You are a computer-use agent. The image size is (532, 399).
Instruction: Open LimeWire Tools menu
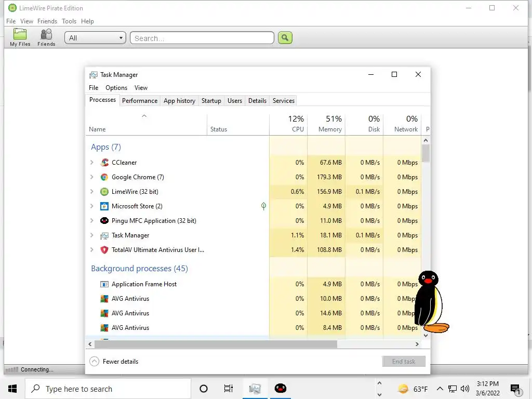(69, 21)
